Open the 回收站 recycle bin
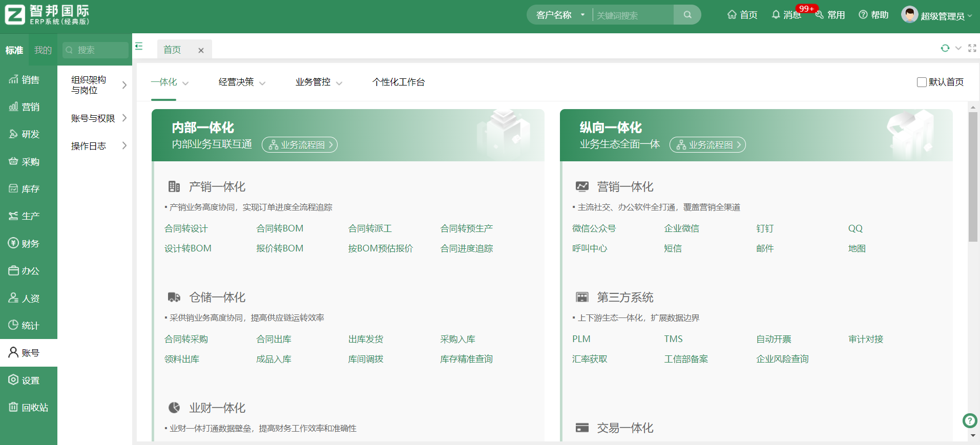 [29, 408]
